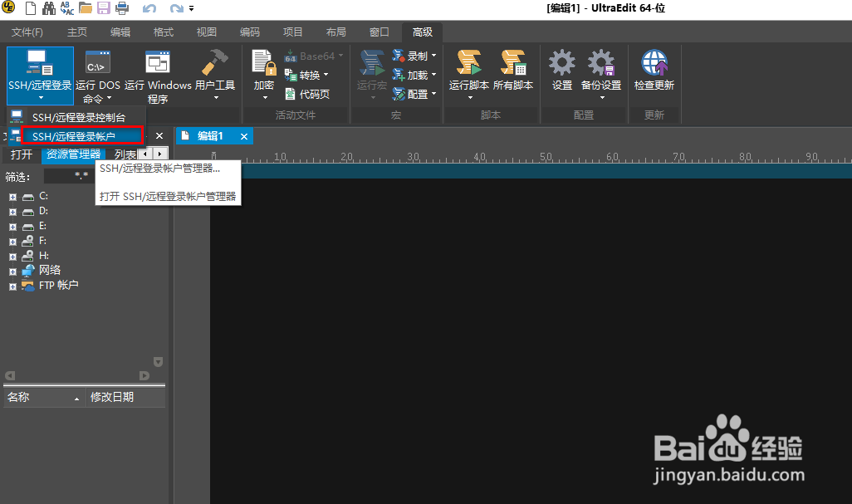Expand the F: drive node
Image resolution: width=852 pixels, height=504 pixels.
[x=12, y=242]
